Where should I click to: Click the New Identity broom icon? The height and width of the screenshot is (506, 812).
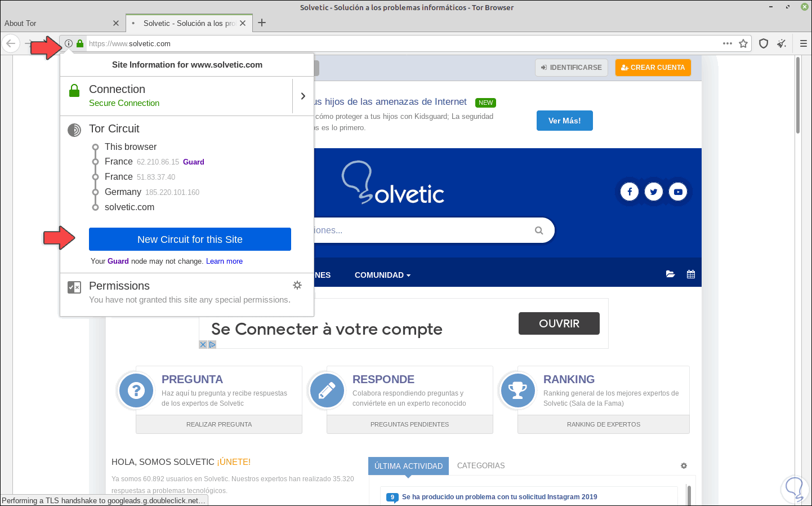coord(782,43)
